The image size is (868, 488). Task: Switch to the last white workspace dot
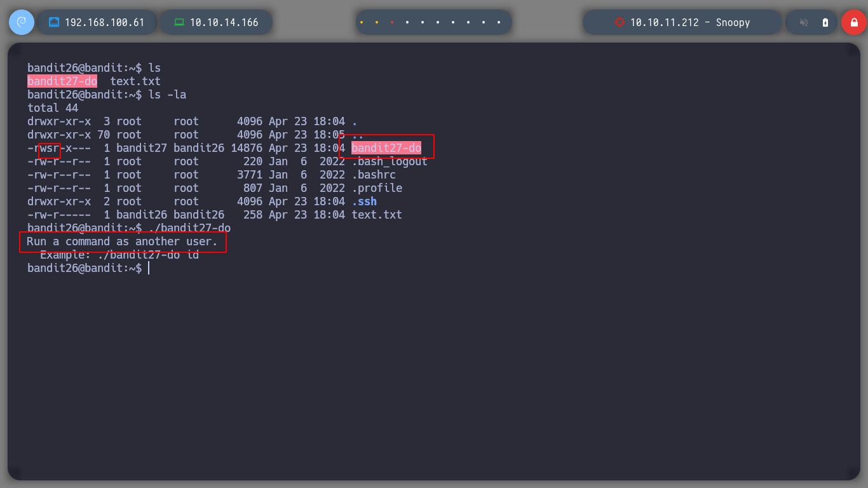499,22
